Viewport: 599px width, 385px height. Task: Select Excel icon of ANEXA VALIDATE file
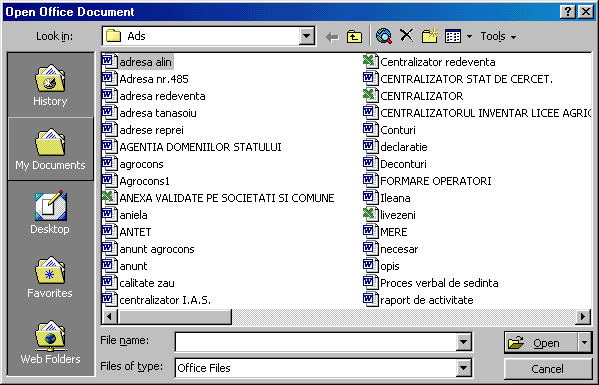(110, 197)
